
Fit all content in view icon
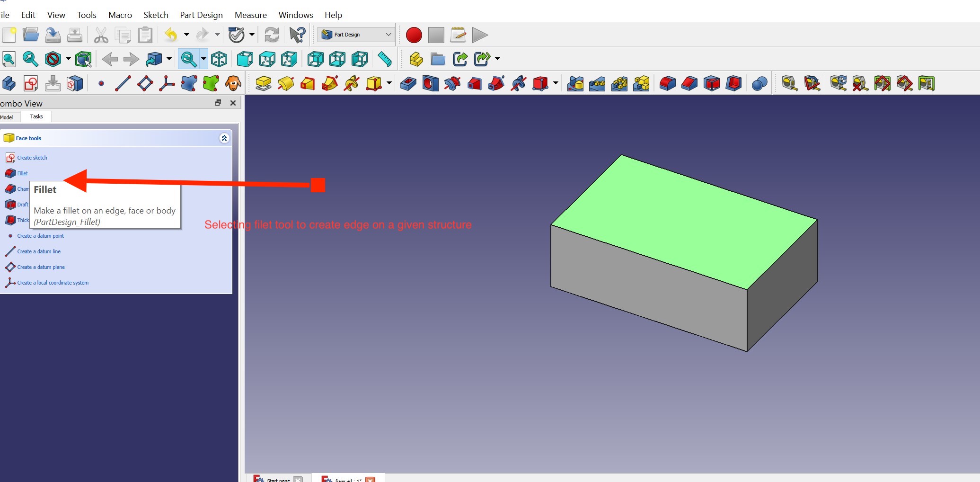pos(9,59)
